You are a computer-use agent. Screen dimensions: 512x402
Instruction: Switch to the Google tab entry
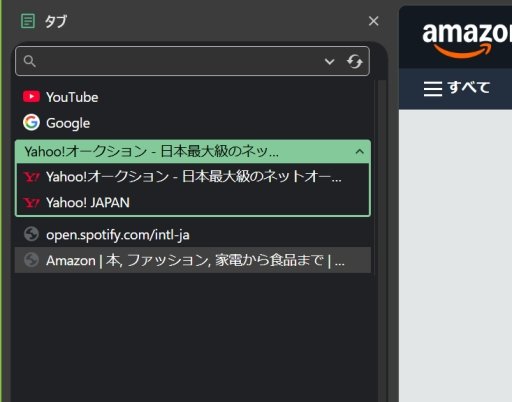pyautogui.click(x=193, y=123)
